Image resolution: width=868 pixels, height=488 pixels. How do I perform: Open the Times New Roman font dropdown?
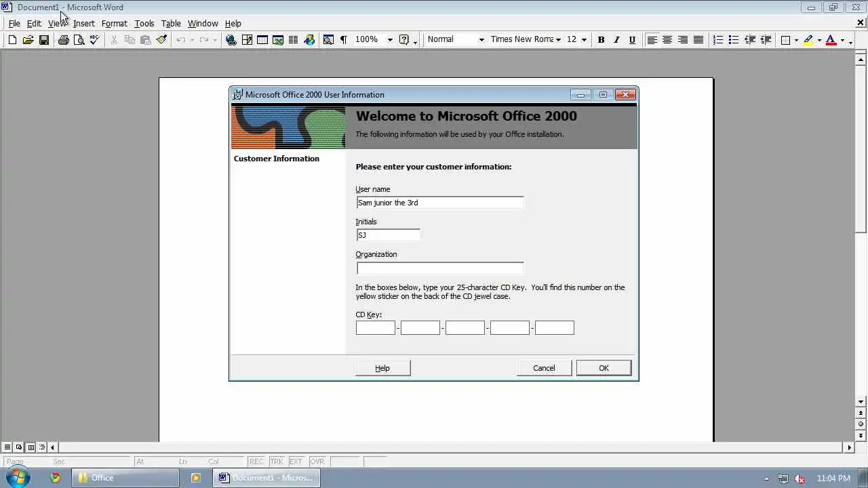pyautogui.click(x=558, y=40)
